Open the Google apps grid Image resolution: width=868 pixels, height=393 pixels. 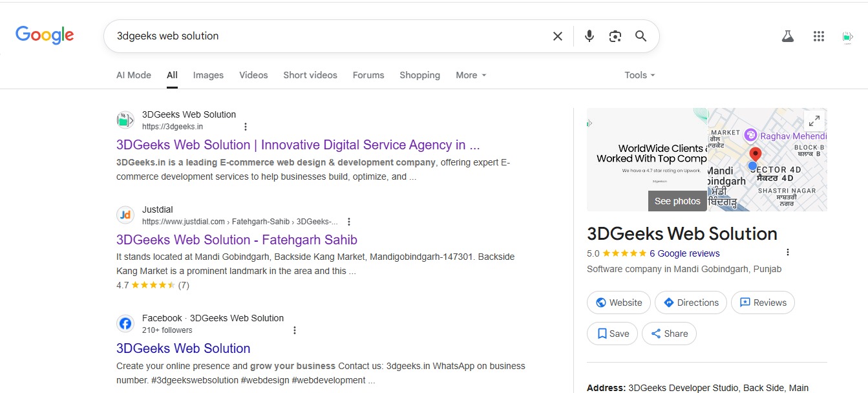818,36
